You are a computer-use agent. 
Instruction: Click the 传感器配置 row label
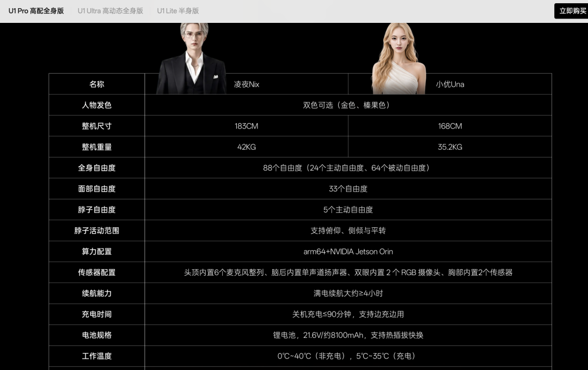click(x=97, y=272)
